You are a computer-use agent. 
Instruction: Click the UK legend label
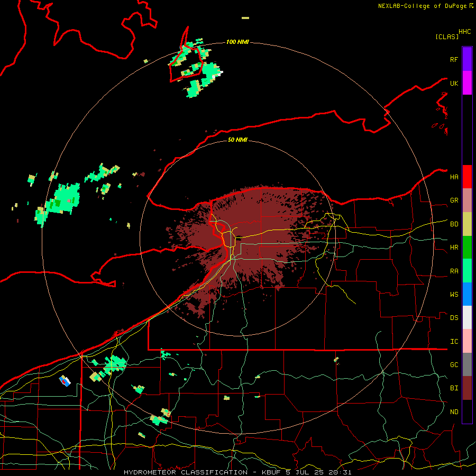[x=454, y=83]
